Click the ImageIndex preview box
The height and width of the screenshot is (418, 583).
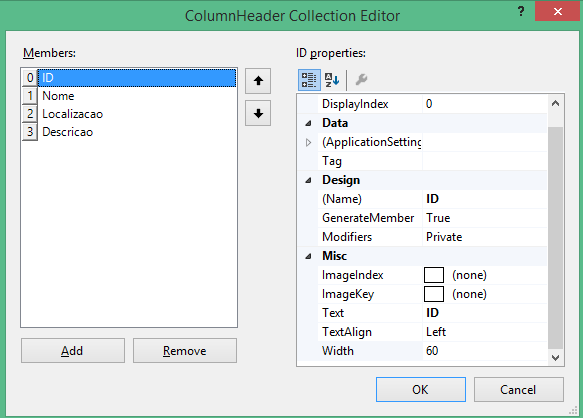[434, 275]
